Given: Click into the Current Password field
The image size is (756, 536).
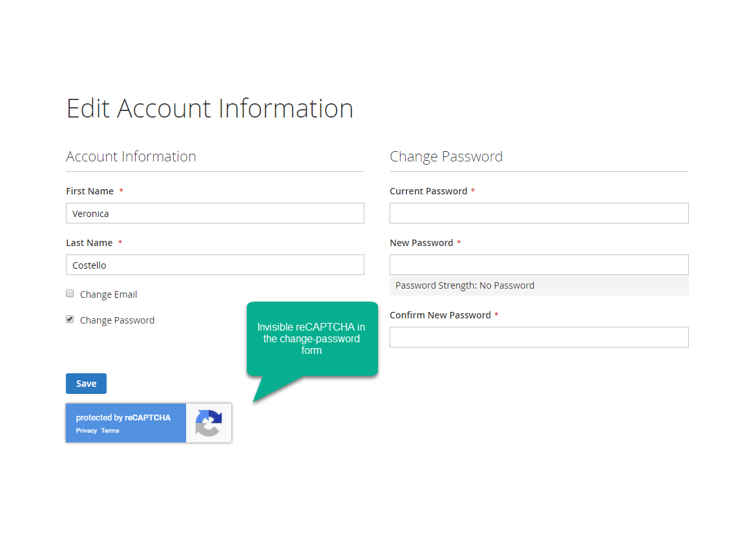Looking at the screenshot, I should click(538, 214).
